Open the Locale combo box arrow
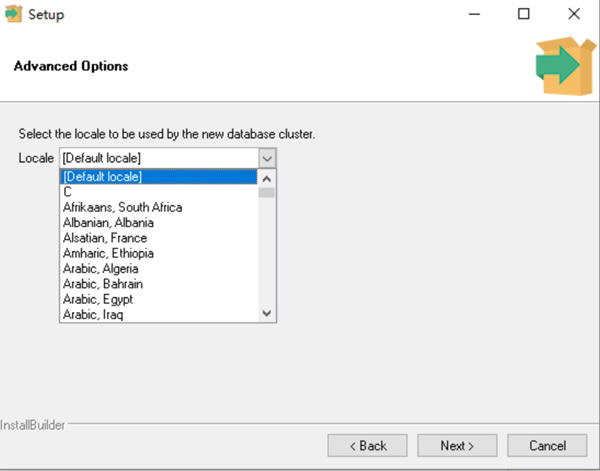600x471 pixels. [266, 158]
